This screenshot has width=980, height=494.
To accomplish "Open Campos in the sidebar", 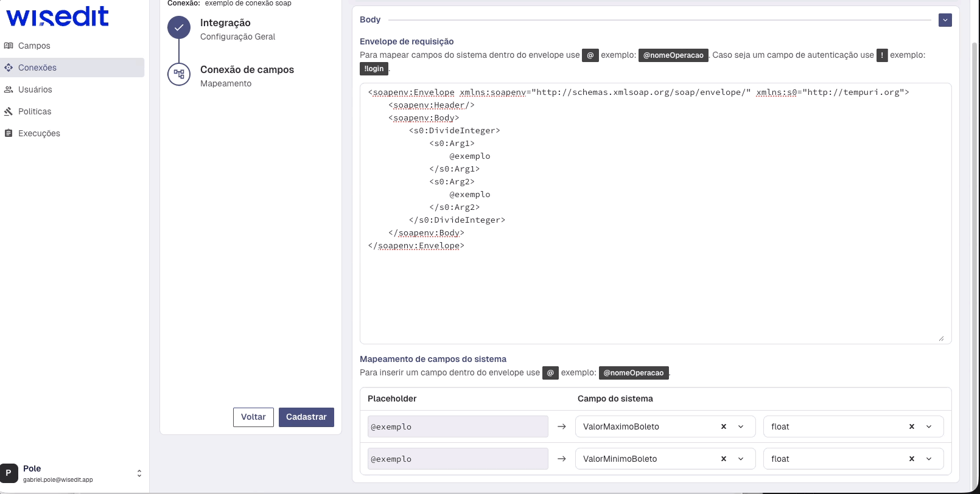I will click(34, 46).
